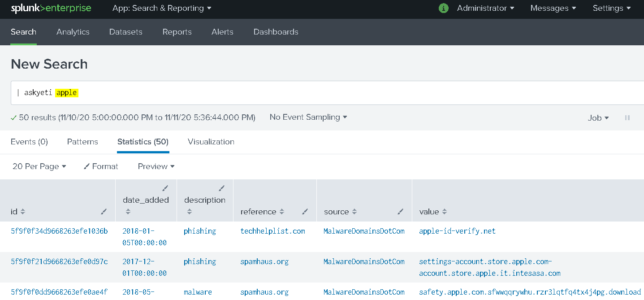Click into the search query input field
644x300 pixels.
click(x=314, y=93)
